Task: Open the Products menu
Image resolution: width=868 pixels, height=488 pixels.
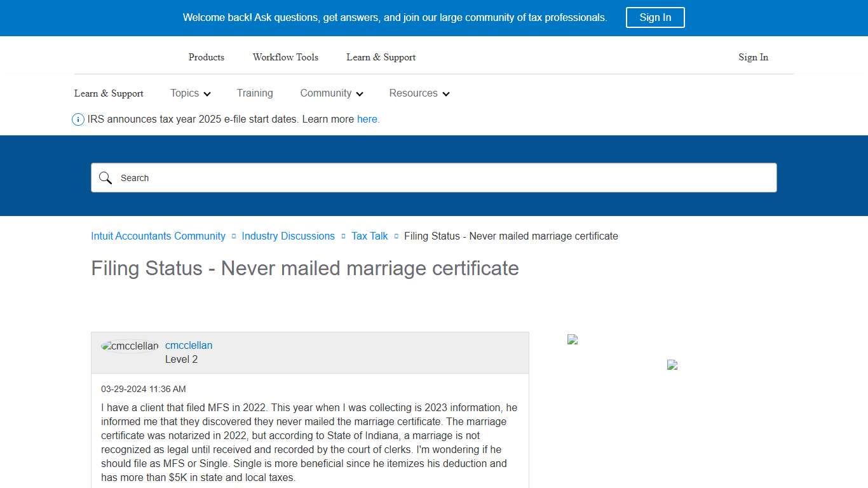Action: (x=206, y=57)
